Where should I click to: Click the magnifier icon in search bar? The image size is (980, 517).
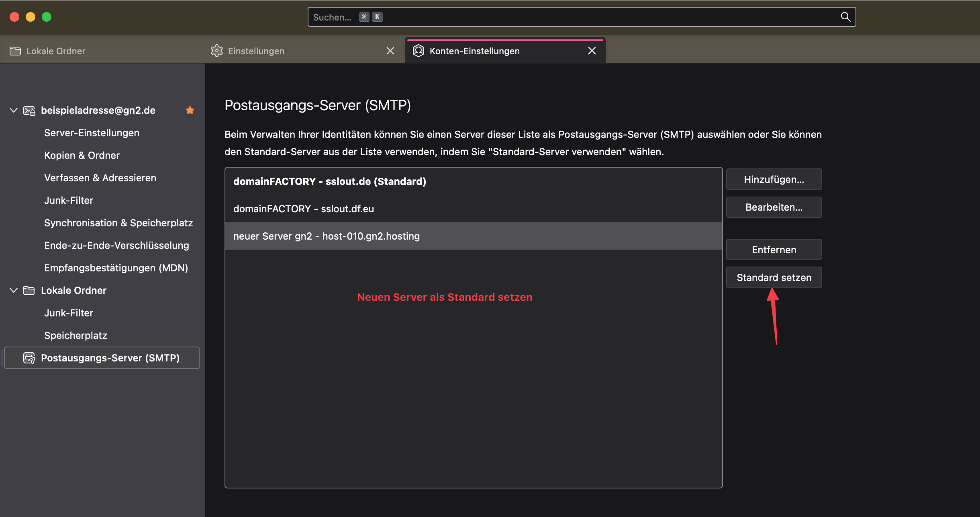(845, 17)
